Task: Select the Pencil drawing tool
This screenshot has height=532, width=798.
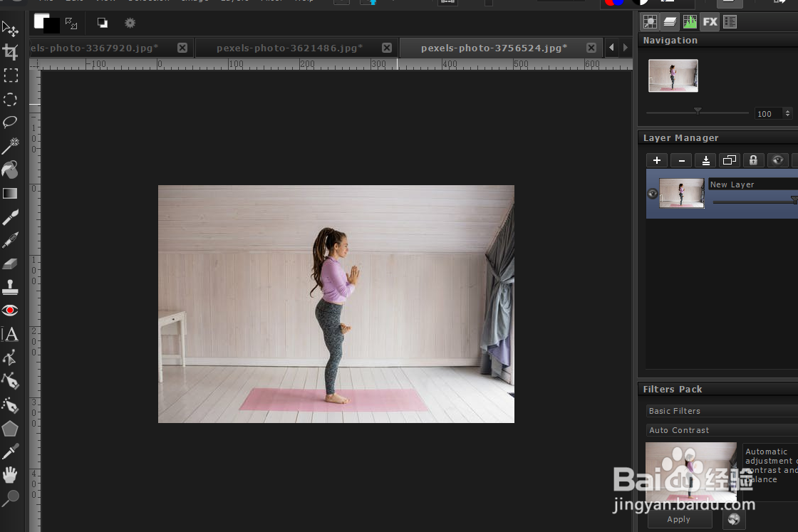Action: click(10, 240)
